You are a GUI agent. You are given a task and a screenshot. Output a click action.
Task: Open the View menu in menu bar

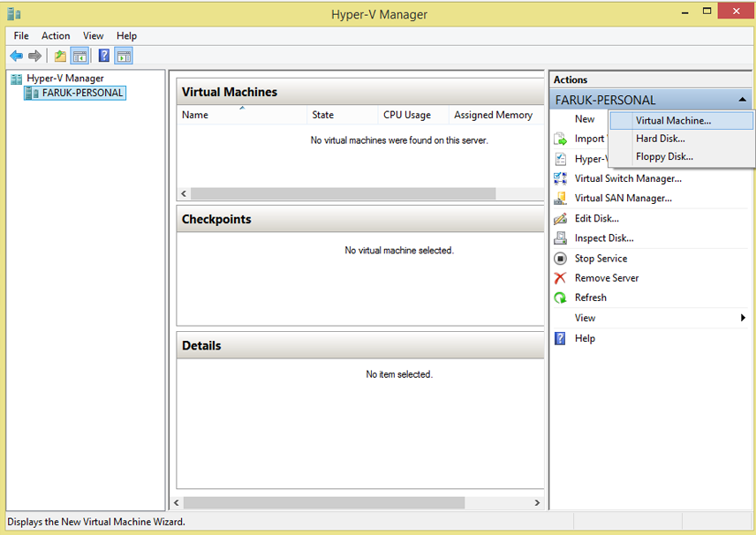tap(93, 35)
